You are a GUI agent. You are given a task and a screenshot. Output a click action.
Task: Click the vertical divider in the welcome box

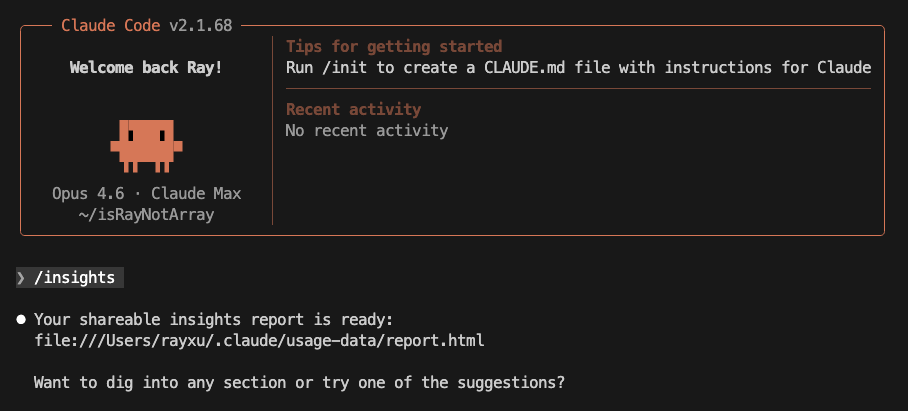[273, 130]
